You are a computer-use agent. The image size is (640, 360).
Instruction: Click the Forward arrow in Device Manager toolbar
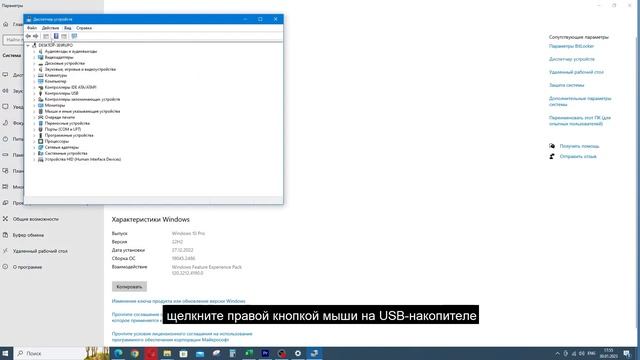click(36, 36)
